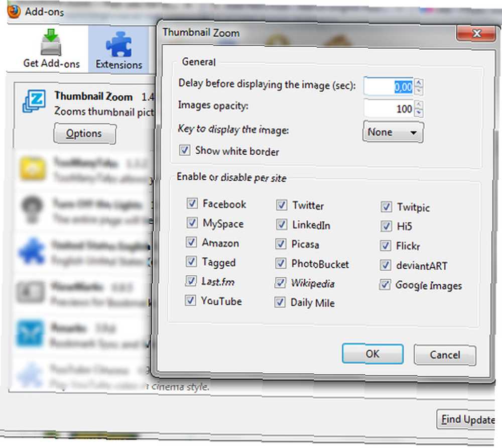The width and height of the screenshot is (502, 448).
Task: Uncheck the Twitter checkbox
Action: 282,205
